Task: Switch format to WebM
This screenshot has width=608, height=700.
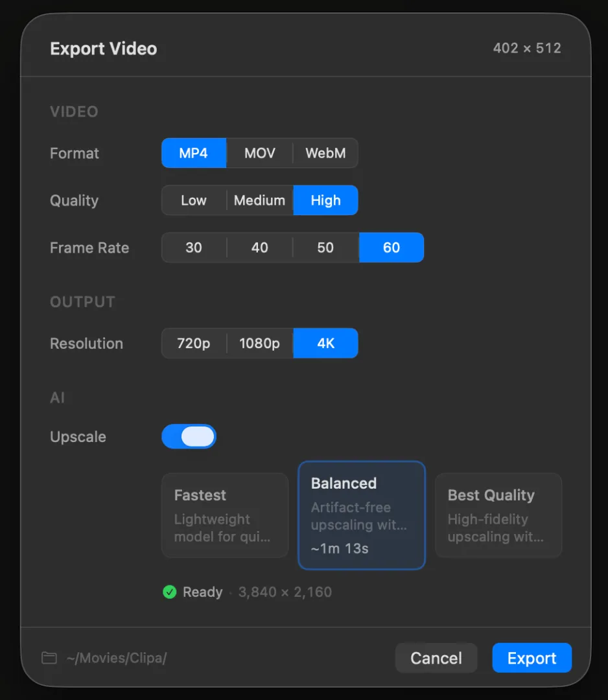Action: (x=325, y=154)
